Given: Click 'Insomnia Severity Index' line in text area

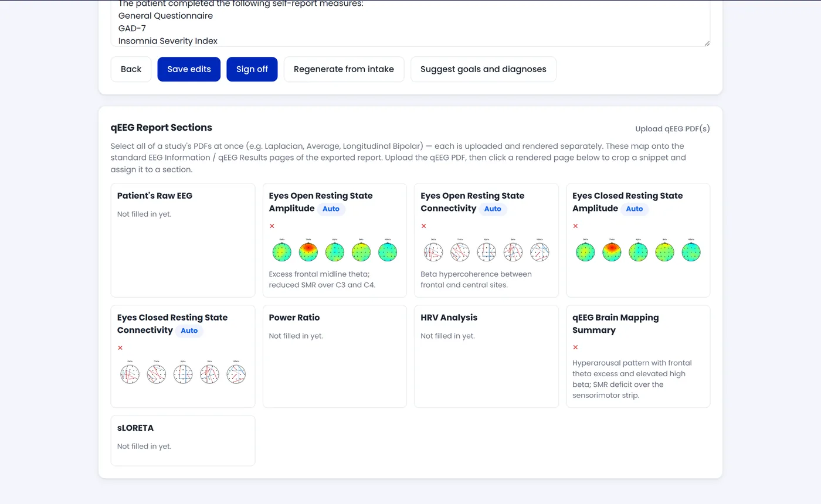Looking at the screenshot, I should pos(168,41).
